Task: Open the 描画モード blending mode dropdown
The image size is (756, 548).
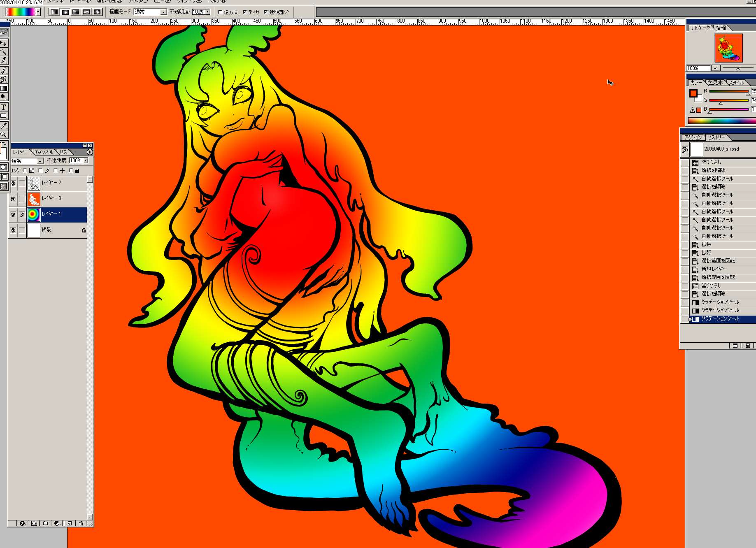Action: pos(163,12)
